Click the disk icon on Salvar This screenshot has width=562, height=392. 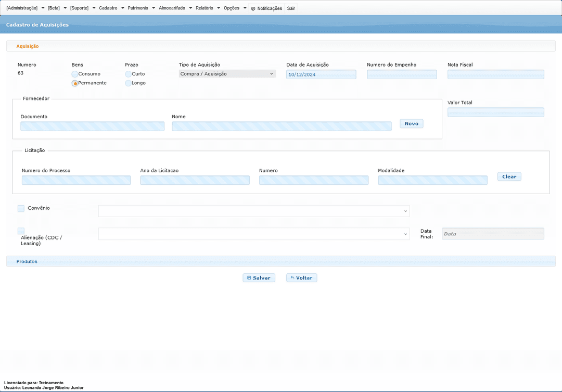[x=249, y=278]
